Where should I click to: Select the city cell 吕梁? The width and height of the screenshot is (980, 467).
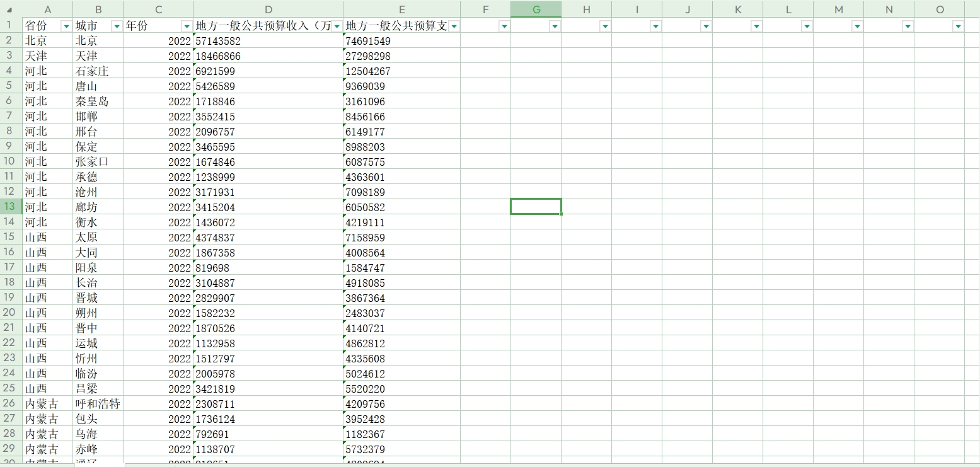(98, 389)
